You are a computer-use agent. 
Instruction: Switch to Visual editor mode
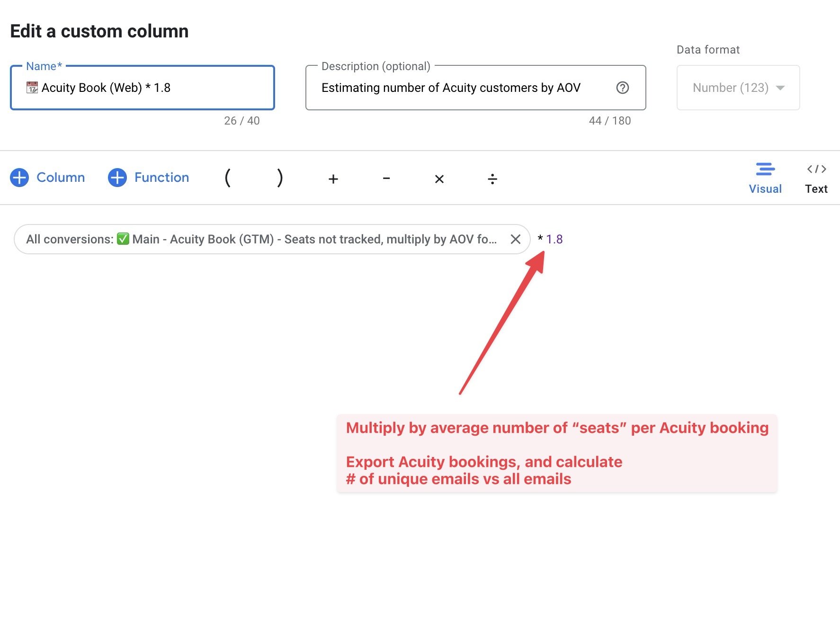click(765, 178)
